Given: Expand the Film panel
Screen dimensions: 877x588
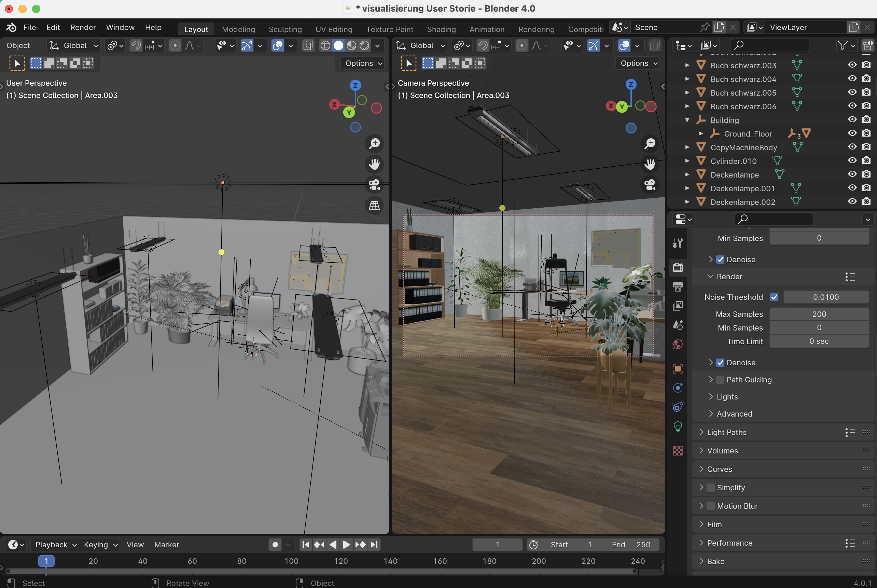Looking at the screenshot, I should (701, 524).
